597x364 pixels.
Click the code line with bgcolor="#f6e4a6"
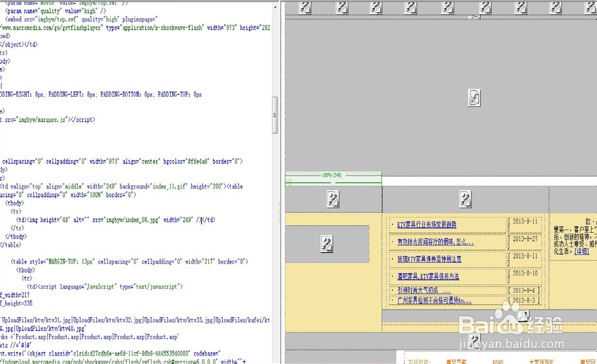(x=121, y=162)
